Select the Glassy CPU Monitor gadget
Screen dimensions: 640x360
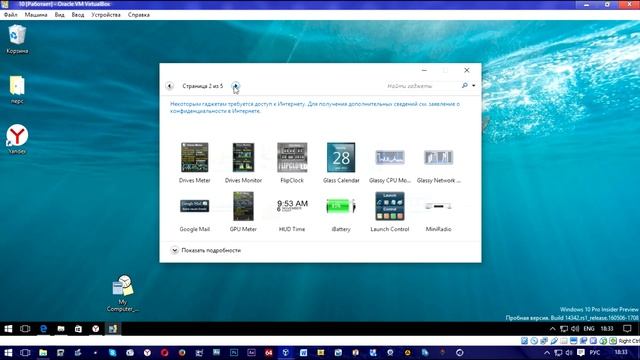pos(390,162)
